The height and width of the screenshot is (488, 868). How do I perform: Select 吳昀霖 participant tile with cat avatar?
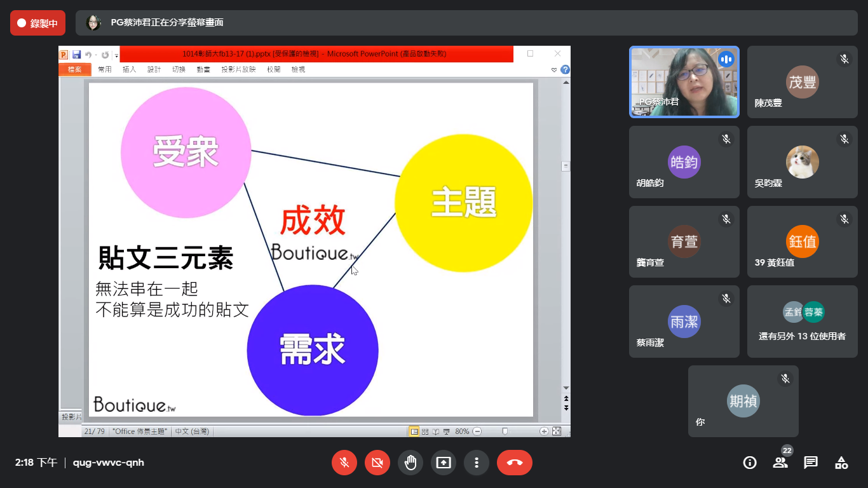[x=803, y=162]
